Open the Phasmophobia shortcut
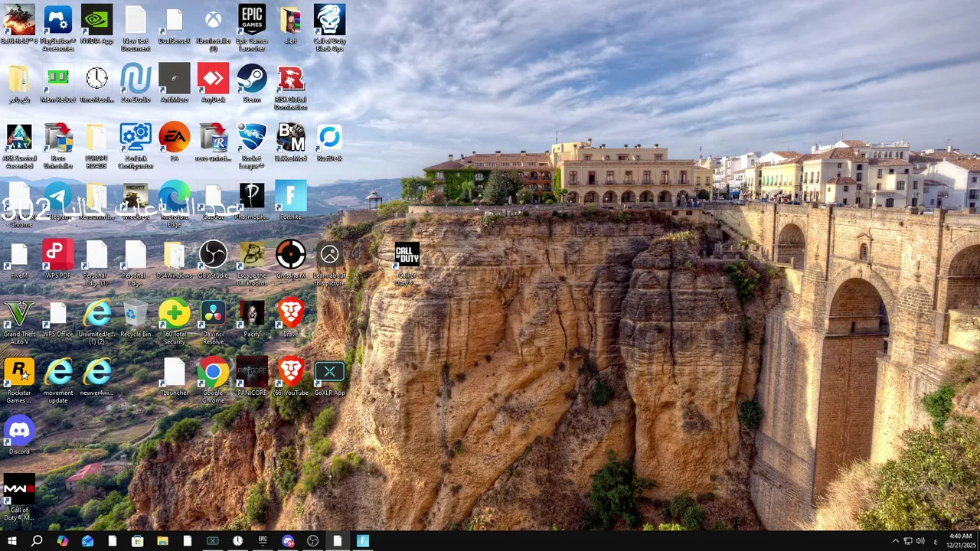The image size is (980, 551). tap(252, 201)
